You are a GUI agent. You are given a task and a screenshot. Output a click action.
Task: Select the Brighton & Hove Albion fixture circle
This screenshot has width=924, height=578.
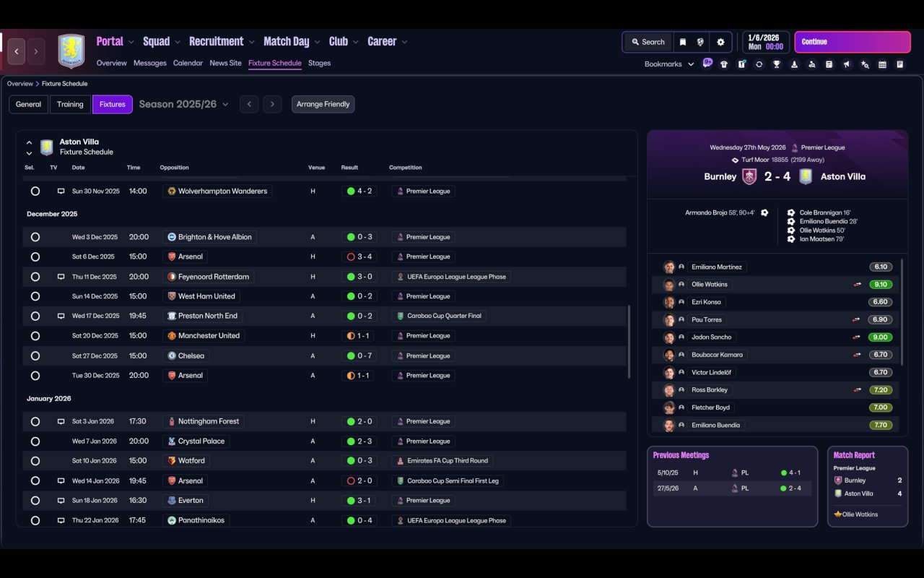[35, 237]
